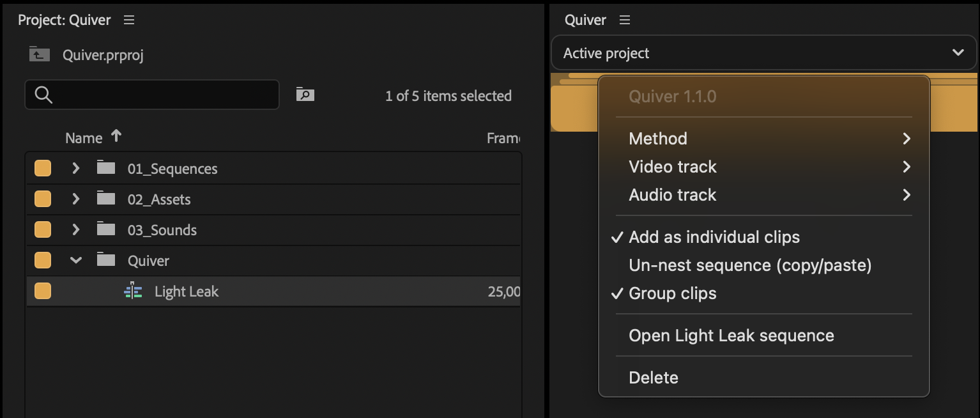Click the find-in-bin folder search icon
The height and width of the screenshot is (418, 980).
point(305,95)
